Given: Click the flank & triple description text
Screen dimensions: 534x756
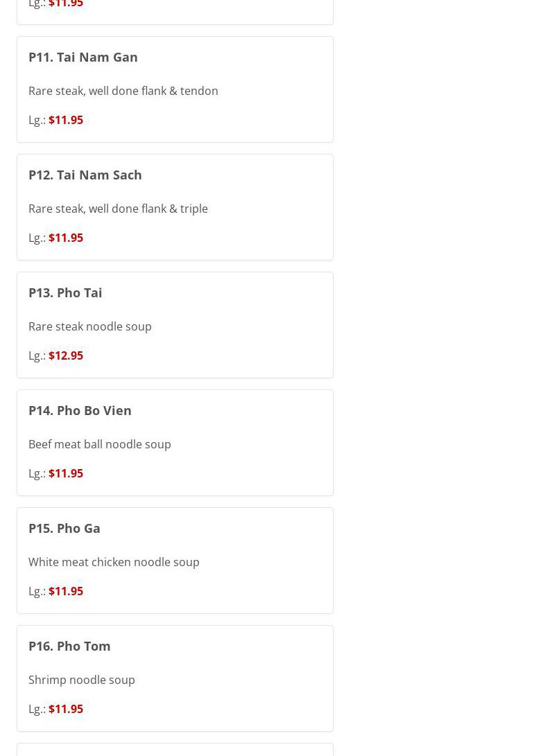Looking at the screenshot, I should [118, 209].
